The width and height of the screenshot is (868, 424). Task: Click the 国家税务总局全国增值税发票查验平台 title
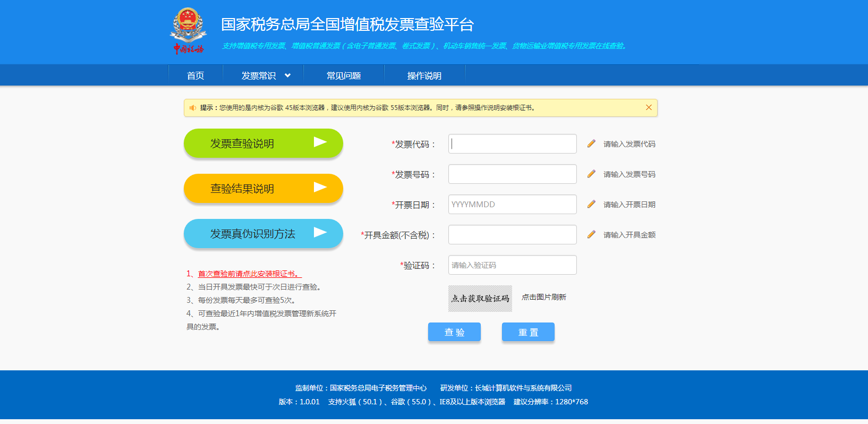[347, 24]
